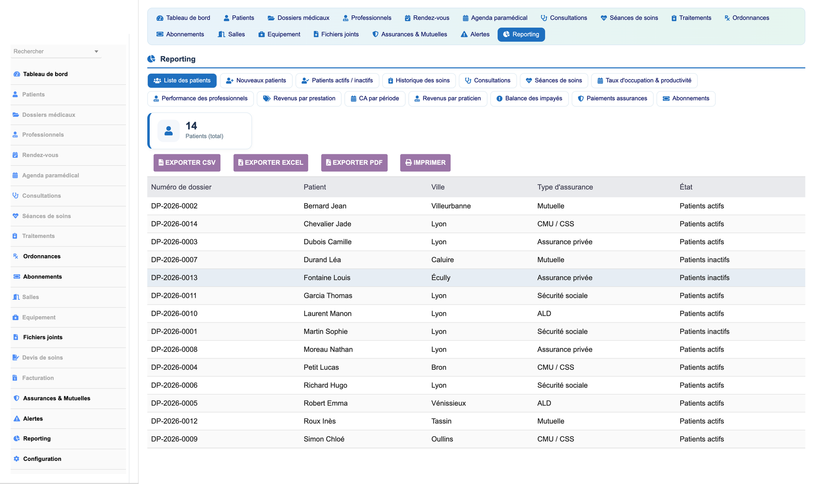
Task: Click the Patients person icon in the sidebar
Action: [x=15, y=95]
